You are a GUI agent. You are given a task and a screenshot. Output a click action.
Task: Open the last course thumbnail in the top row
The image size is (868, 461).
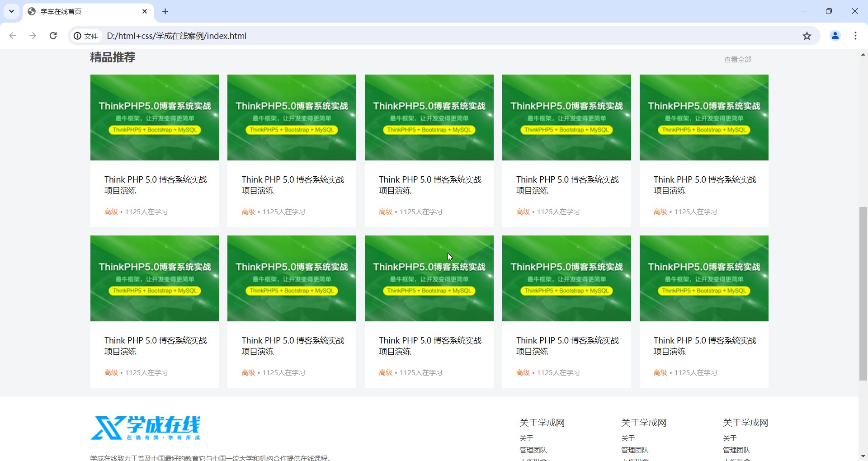pyautogui.click(x=704, y=118)
